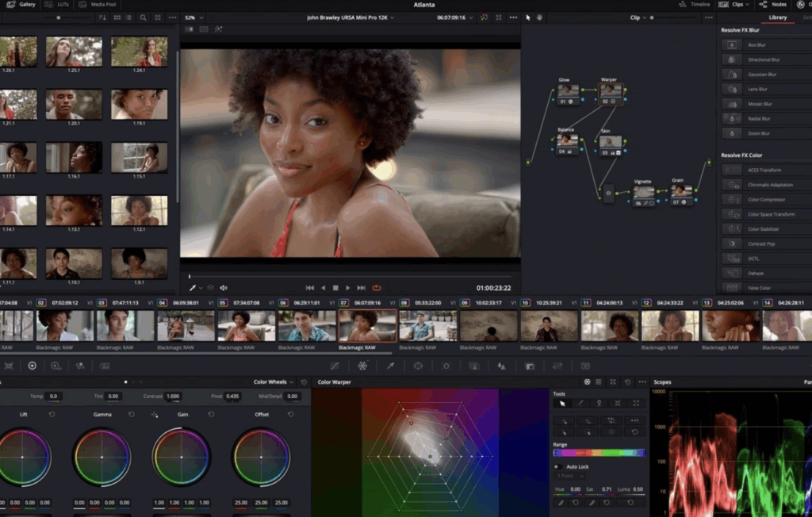Reset the Color Wheels palette
Screen dimensions: 812x517
pyautogui.click(x=304, y=382)
